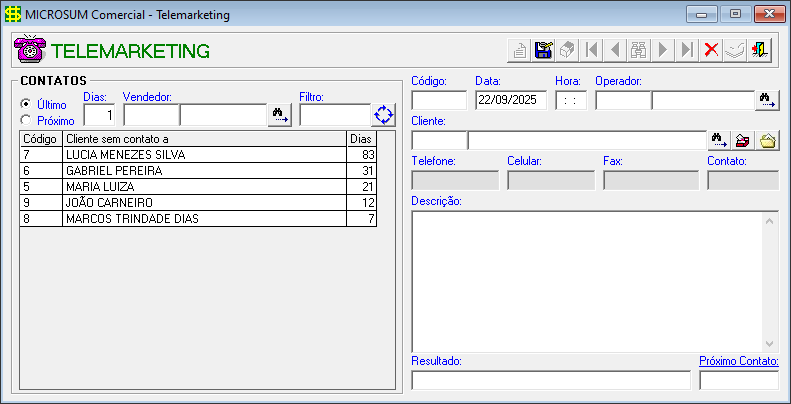Click the Descrição scrollbar down arrow
Viewport: 791px width, 404px height.
tap(770, 343)
